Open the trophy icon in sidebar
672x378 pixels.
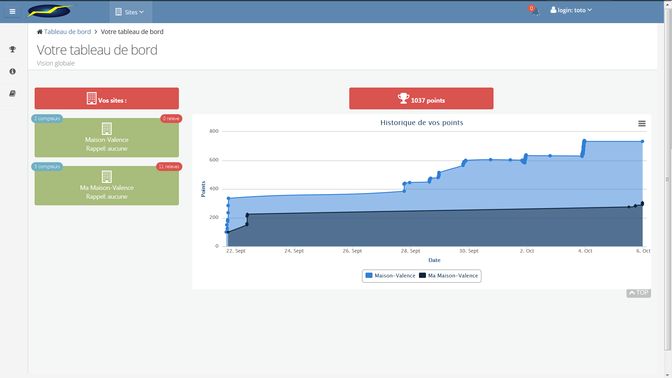point(12,50)
